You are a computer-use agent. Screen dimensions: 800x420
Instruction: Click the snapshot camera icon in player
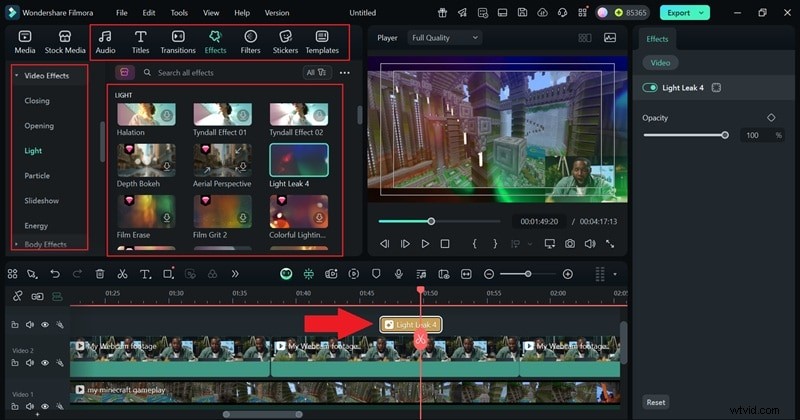pos(570,244)
